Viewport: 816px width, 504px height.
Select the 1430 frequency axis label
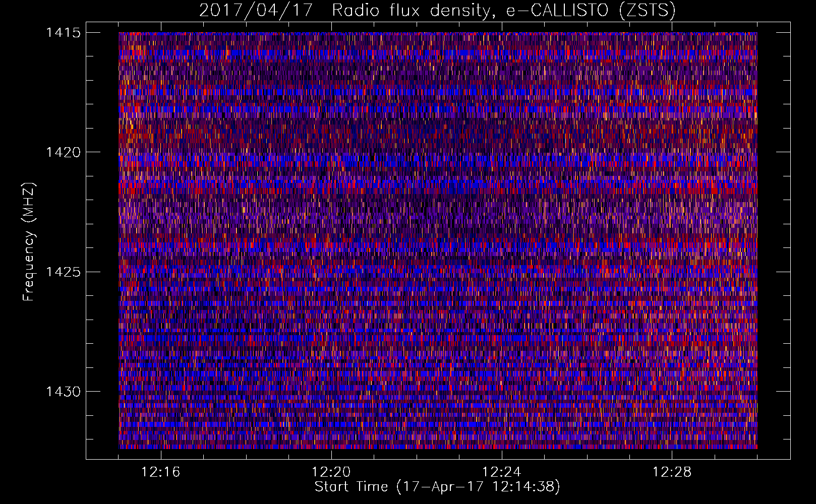click(63, 392)
